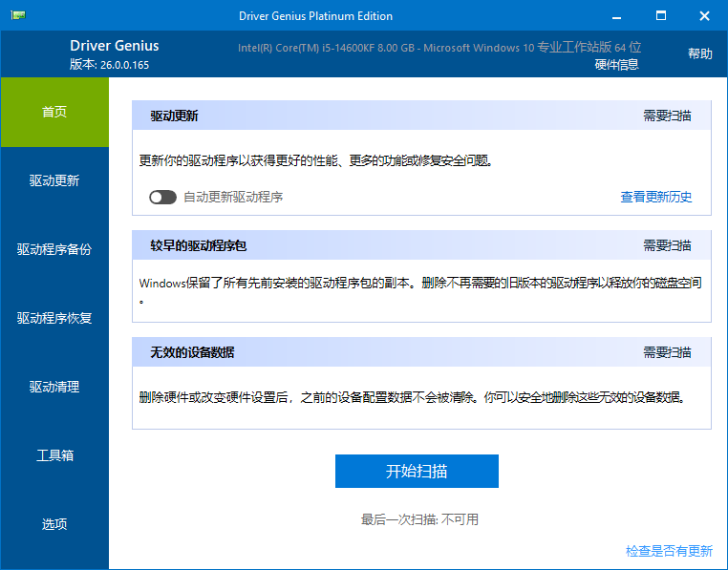
Task: Minimize the Driver Genius window
Action: [616, 16]
